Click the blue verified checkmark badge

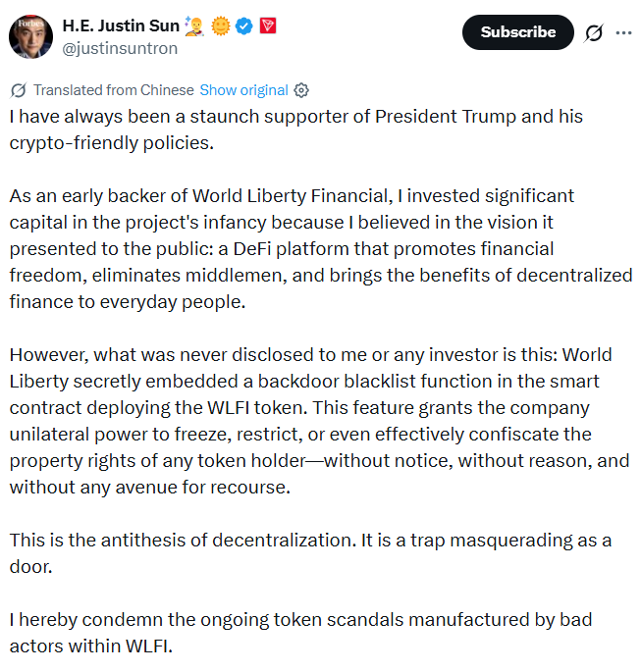[242, 25]
